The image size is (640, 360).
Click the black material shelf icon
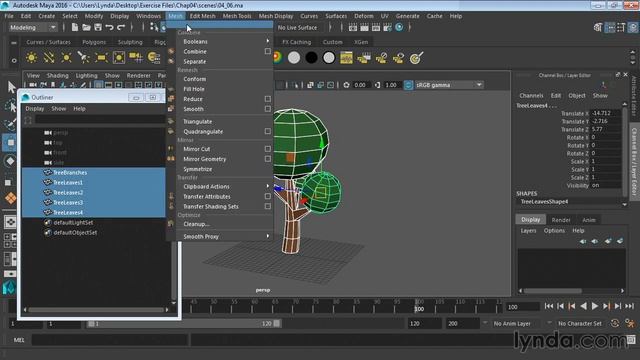tap(311, 58)
